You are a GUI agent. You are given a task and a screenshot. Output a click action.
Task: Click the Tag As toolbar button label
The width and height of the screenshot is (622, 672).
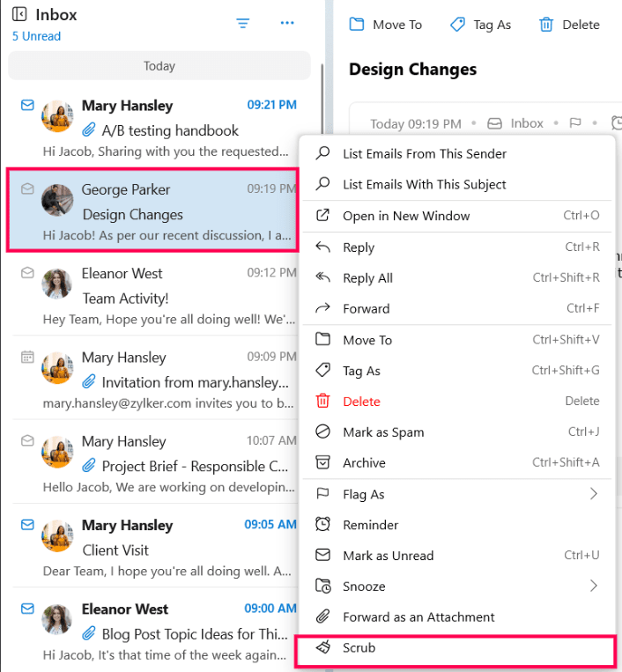tap(492, 26)
